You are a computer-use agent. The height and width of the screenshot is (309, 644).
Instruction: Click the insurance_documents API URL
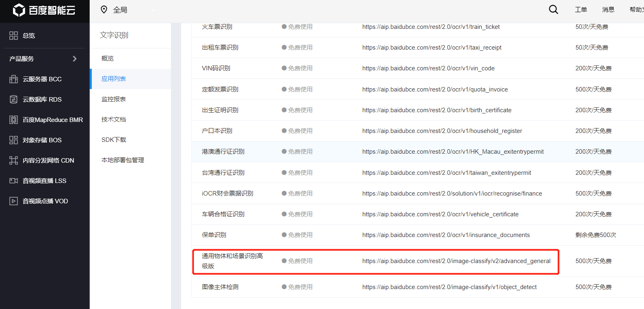(446, 235)
